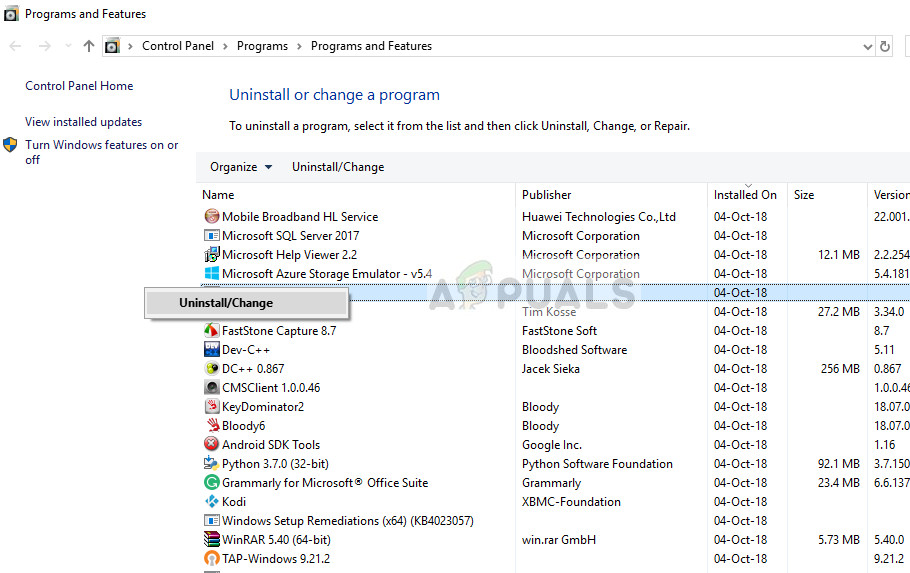910x573 pixels.
Task: Click the WinRAR 5.40 icon
Action: click(212, 539)
